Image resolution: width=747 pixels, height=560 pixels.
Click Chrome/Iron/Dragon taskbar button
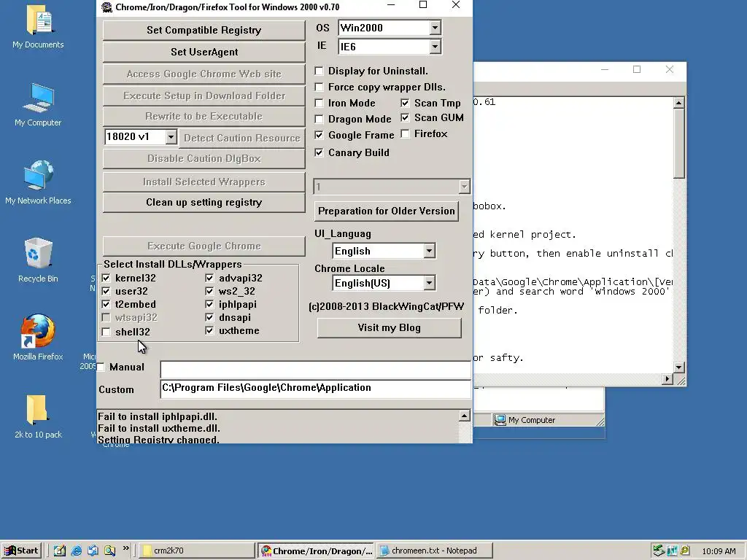pos(317,551)
